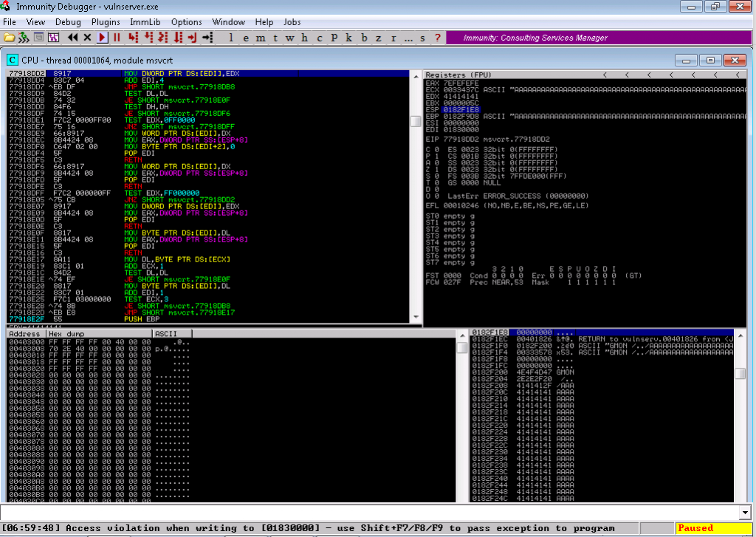The image size is (756, 537).
Task: Click the disassembly pane scroll down arrow
Action: point(416,317)
